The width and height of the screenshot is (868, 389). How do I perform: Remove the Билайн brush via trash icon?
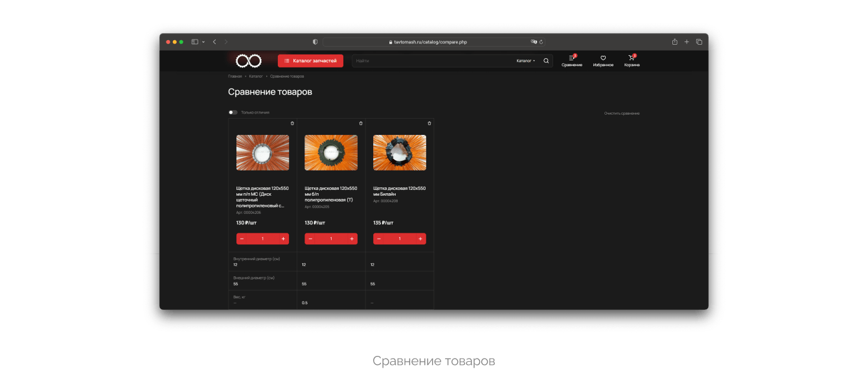pyautogui.click(x=429, y=123)
